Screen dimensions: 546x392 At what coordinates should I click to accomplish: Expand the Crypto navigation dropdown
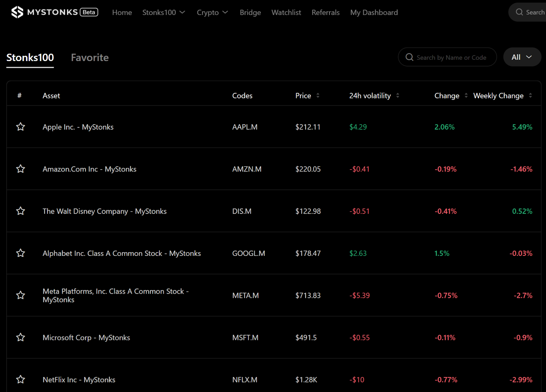tap(212, 13)
